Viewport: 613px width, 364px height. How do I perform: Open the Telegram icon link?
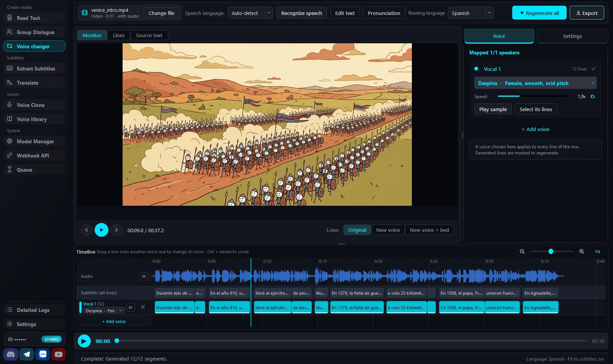(x=27, y=354)
